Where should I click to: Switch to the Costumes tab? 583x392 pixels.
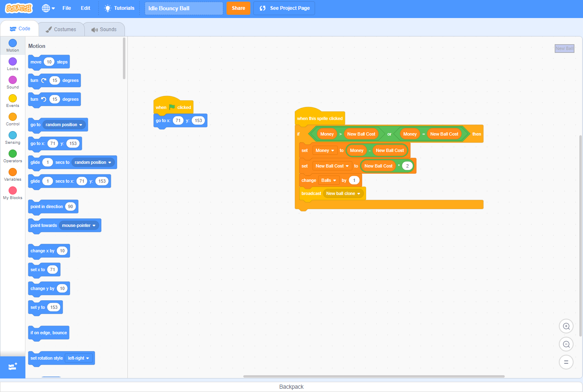pyautogui.click(x=61, y=29)
